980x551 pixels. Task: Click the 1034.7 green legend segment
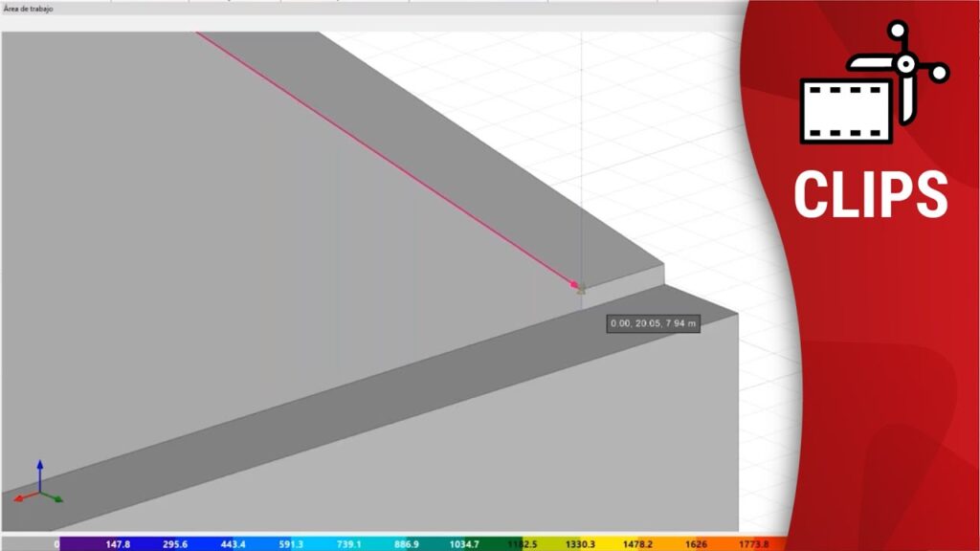point(464,544)
